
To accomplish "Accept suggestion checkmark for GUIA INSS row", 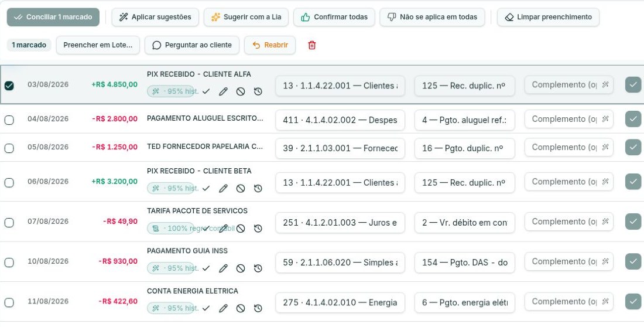I will point(206,268).
